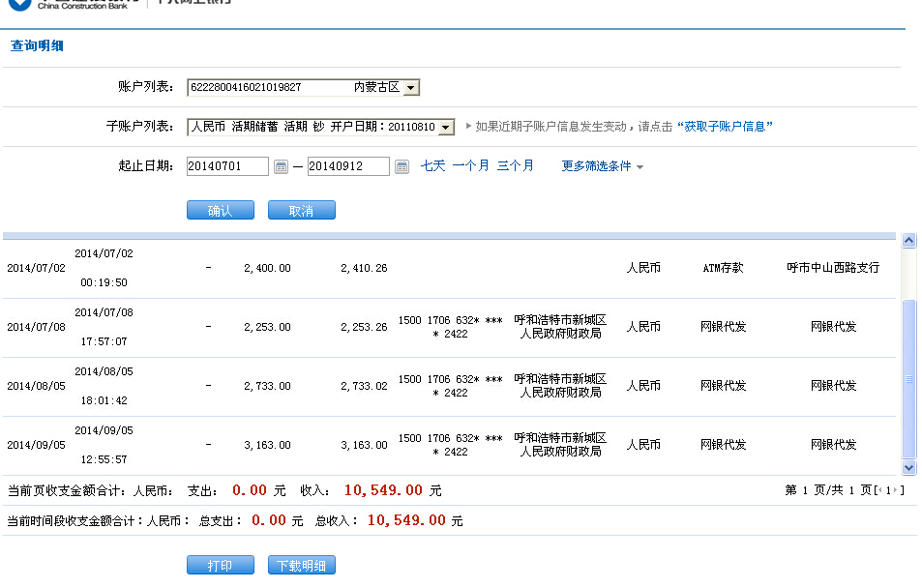Click the 呼市中山西路支行 branch cell
The height and width of the screenshot is (588, 922).
click(833, 268)
